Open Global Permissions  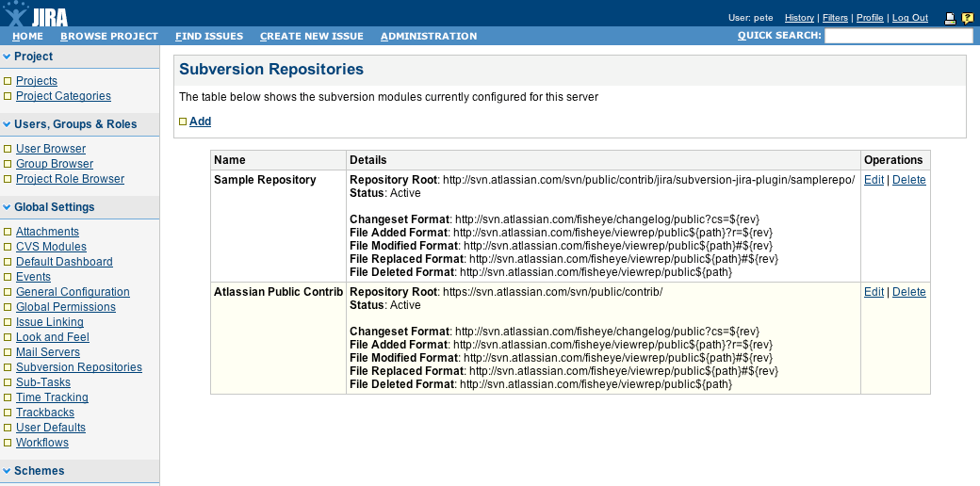pos(66,307)
